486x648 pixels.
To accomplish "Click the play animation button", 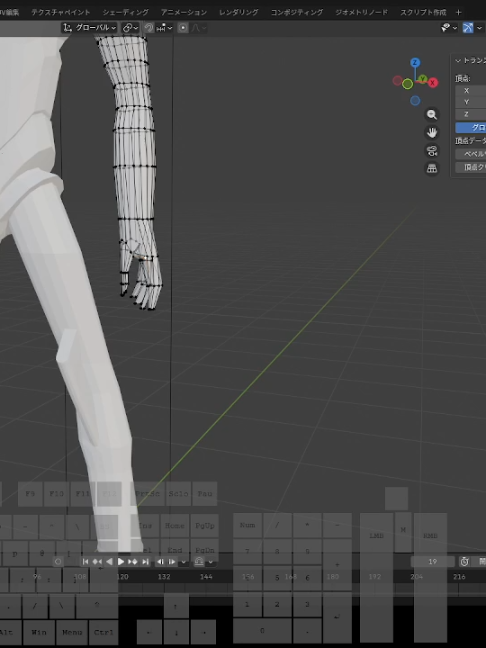I will coord(121,562).
